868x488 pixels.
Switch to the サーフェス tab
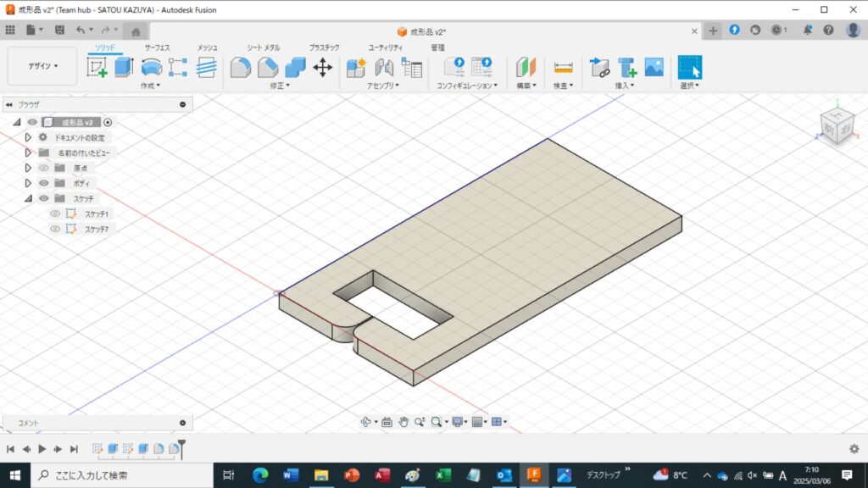[x=157, y=47]
